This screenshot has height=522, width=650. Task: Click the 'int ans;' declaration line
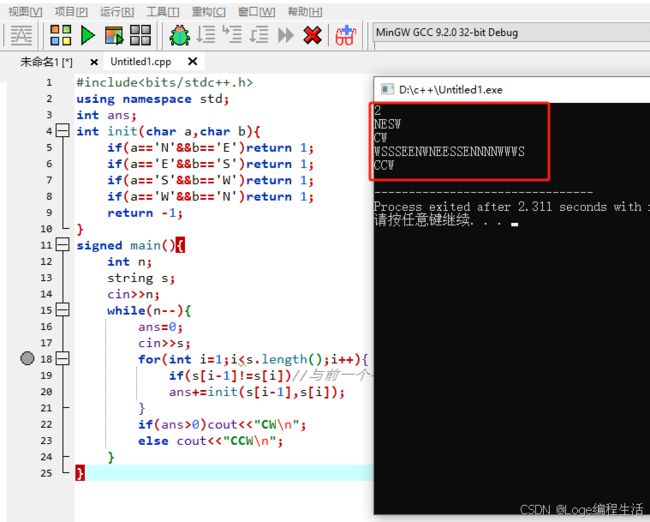coord(106,115)
